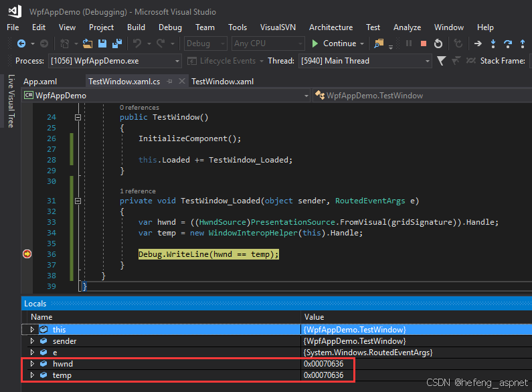Open the Analyze menu
The width and height of the screenshot is (532, 392).
pyautogui.click(x=407, y=27)
